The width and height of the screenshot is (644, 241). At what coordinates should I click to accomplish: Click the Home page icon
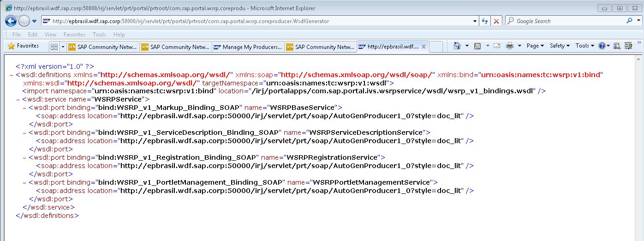[x=457, y=46]
